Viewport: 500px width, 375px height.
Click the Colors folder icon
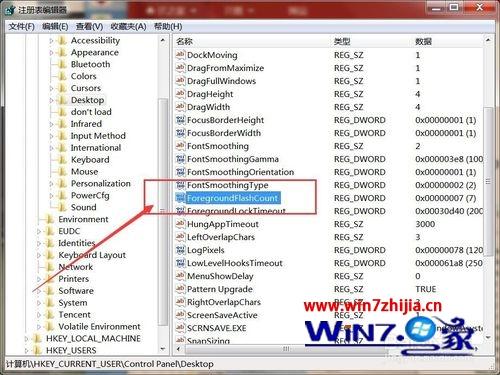tap(62, 76)
